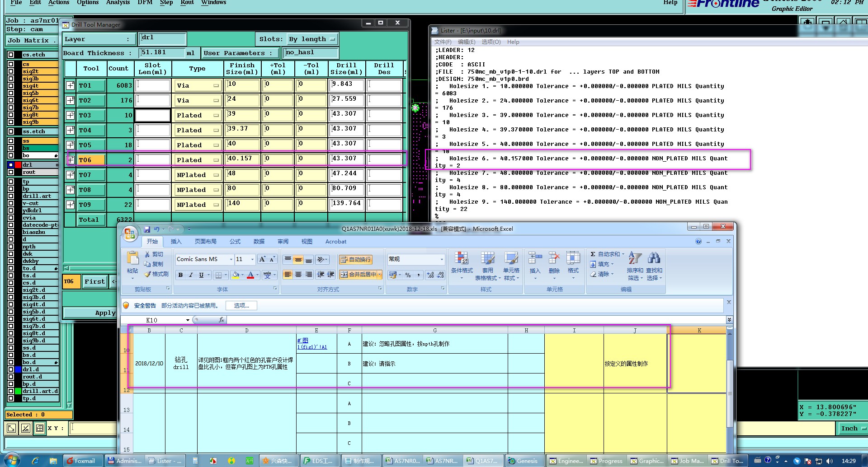This screenshot has width=868, height=467.
Task: Expand tool T03 row plus icon
Action: coord(71,115)
